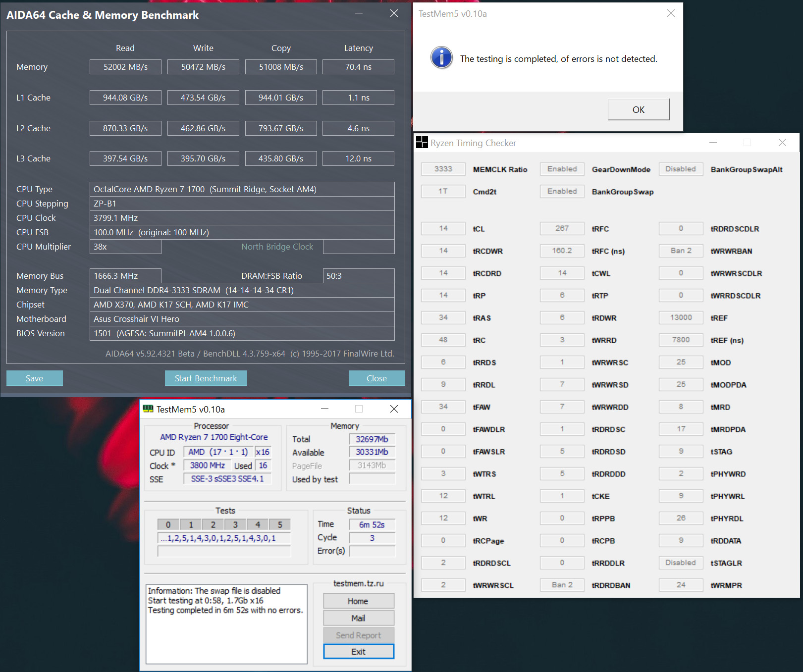Click the TestMem5 Cycle value 3

pyautogui.click(x=373, y=538)
